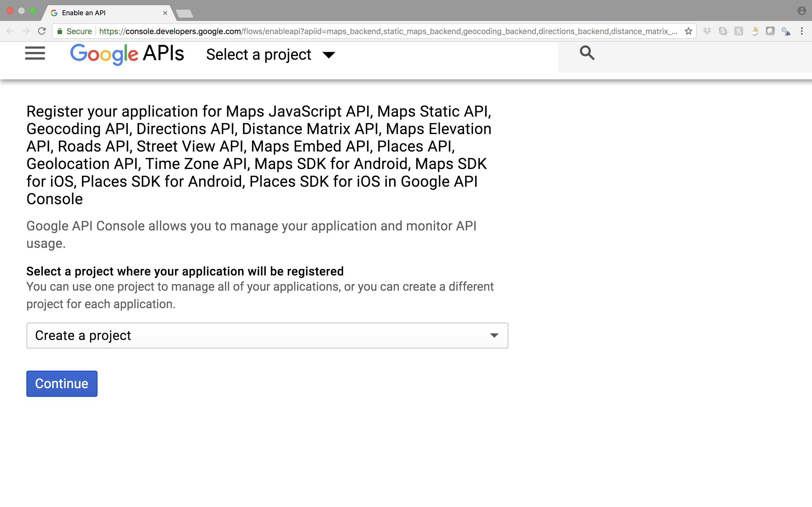812x507 pixels.
Task: Close the Enable an API tab
Action: point(165,13)
